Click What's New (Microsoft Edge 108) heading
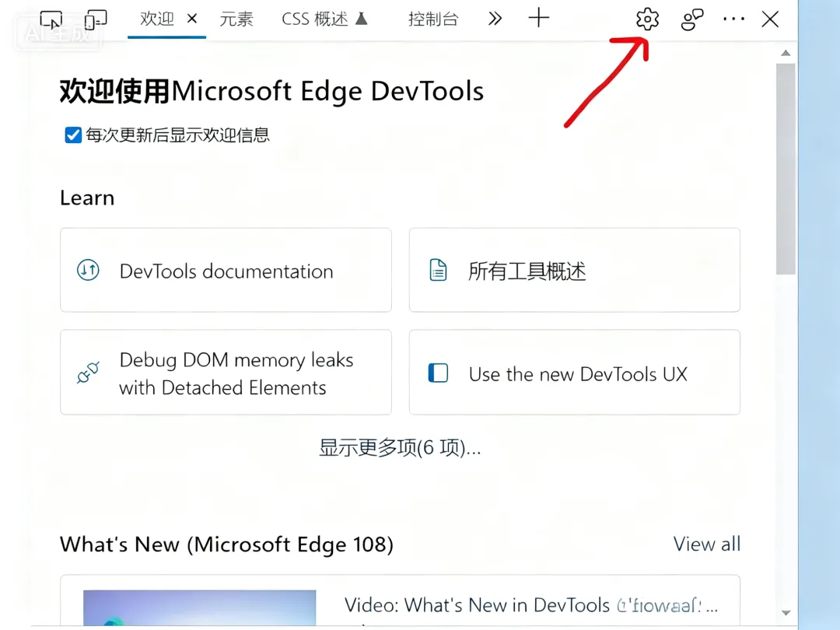 click(226, 544)
